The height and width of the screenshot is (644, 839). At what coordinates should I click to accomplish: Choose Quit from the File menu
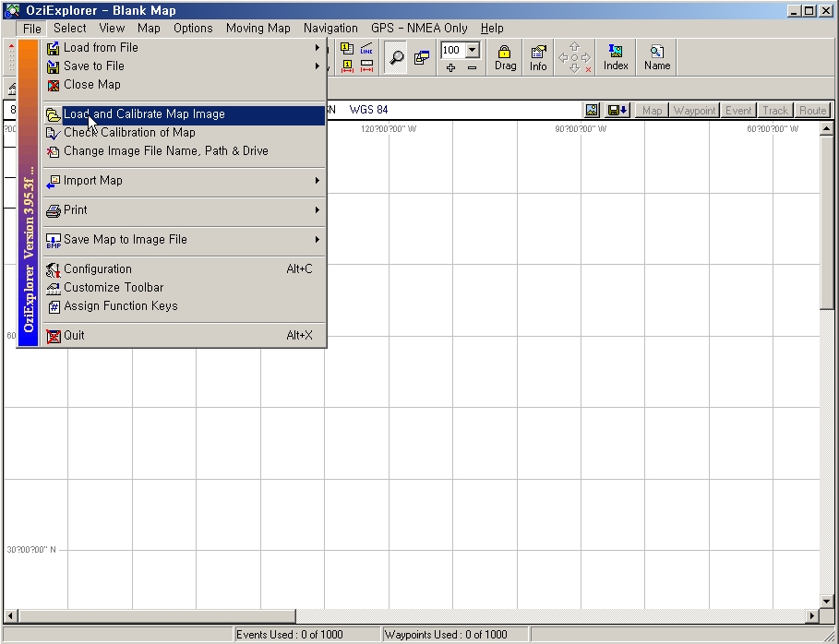point(185,335)
